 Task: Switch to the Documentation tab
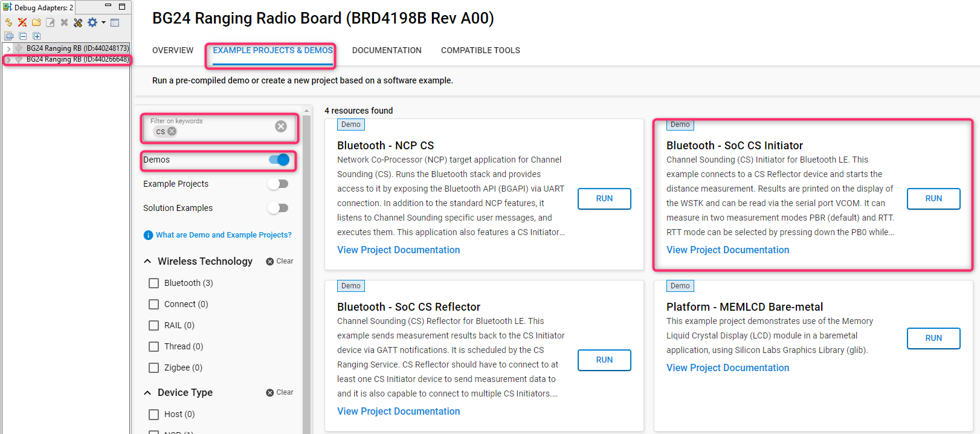(x=387, y=50)
